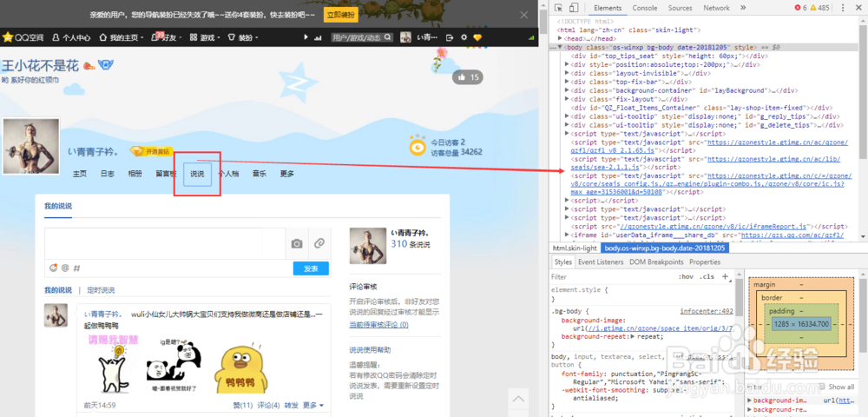
Task: Open the settings gear in top bar
Action: pos(464,37)
